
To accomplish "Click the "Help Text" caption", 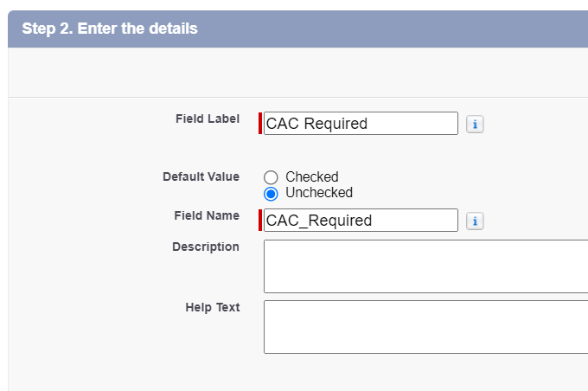I will coord(213,307).
